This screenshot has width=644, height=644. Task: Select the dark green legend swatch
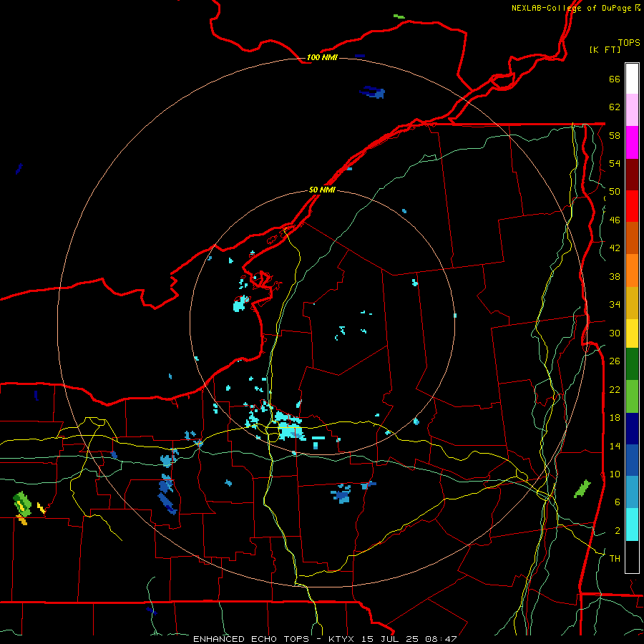[x=632, y=364]
